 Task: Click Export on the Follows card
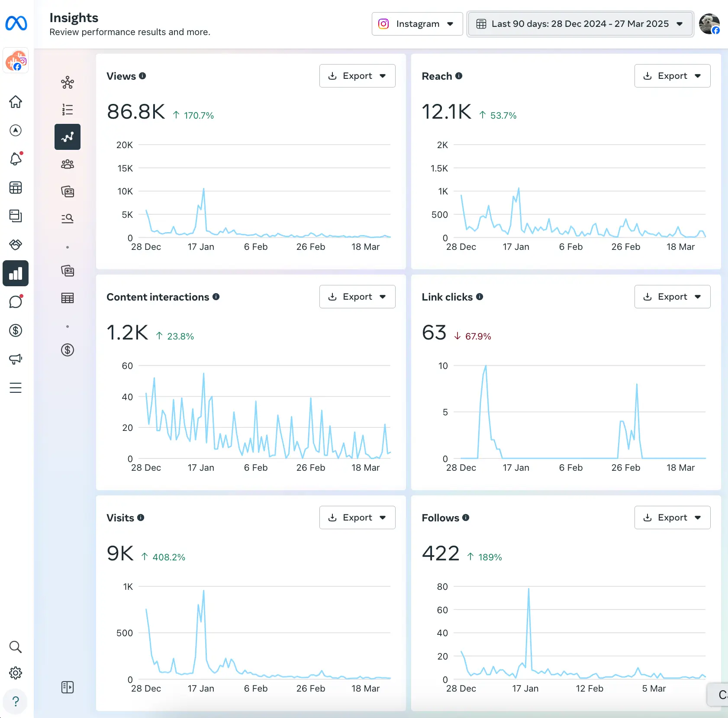(x=672, y=518)
